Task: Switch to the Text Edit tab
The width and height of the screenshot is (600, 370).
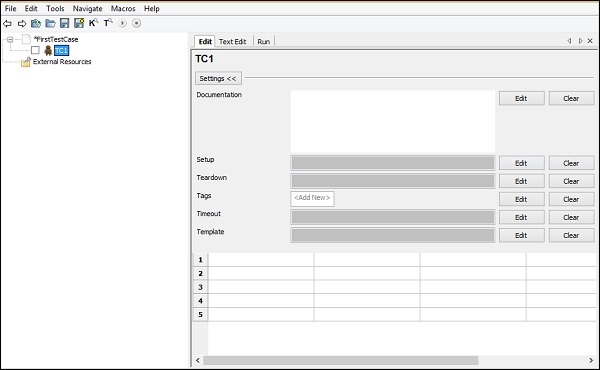Action: tap(233, 42)
